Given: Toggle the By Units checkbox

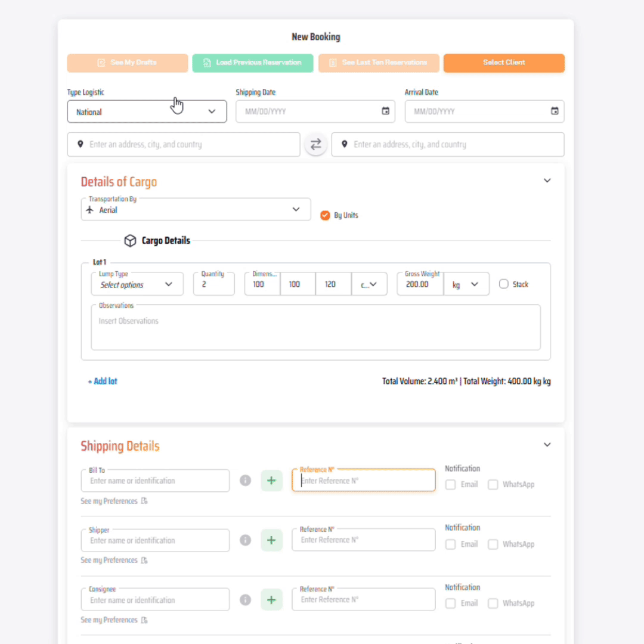Looking at the screenshot, I should (x=325, y=215).
